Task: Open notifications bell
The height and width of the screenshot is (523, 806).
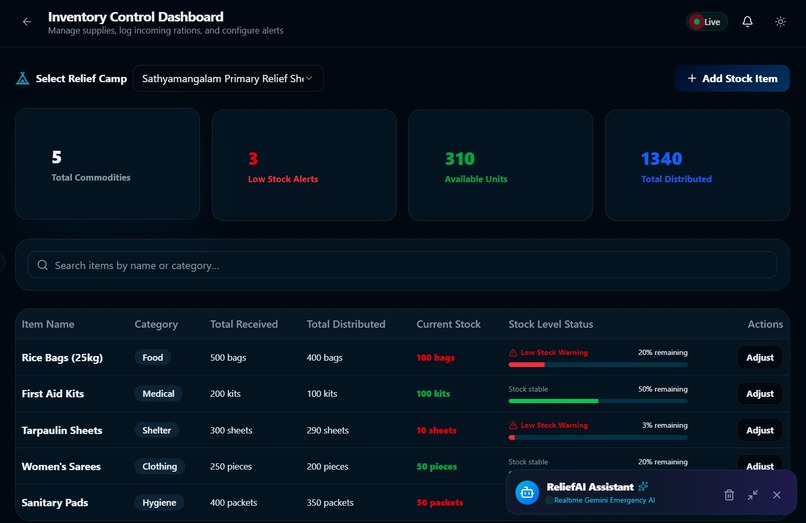Action: click(x=747, y=22)
